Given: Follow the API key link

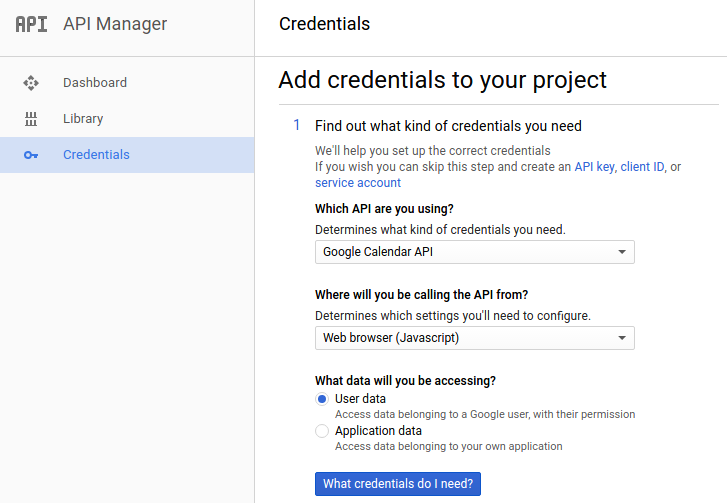Looking at the screenshot, I should 595,167.
